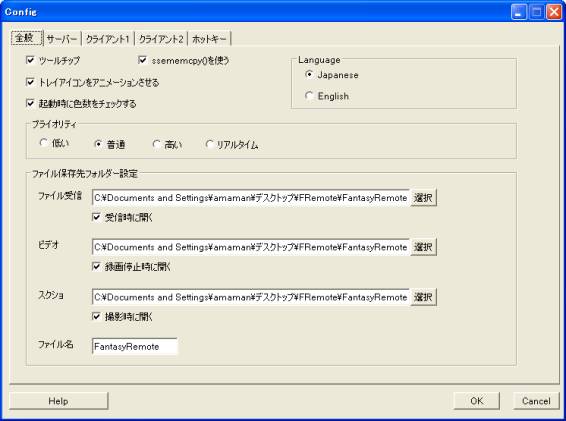Screen dimensions: 566x421
Task: Go to the ホットキー tab
Action: [209, 39]
